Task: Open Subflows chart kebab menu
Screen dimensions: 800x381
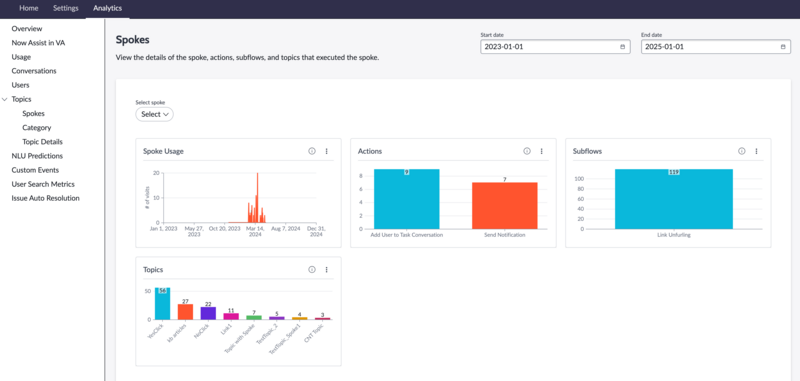Action: (x=756, y=151)
